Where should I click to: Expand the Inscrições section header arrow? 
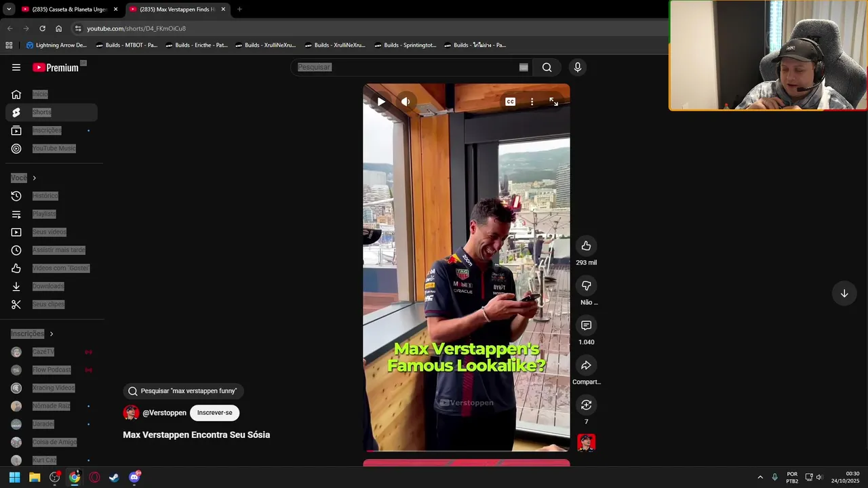[51, 333]
